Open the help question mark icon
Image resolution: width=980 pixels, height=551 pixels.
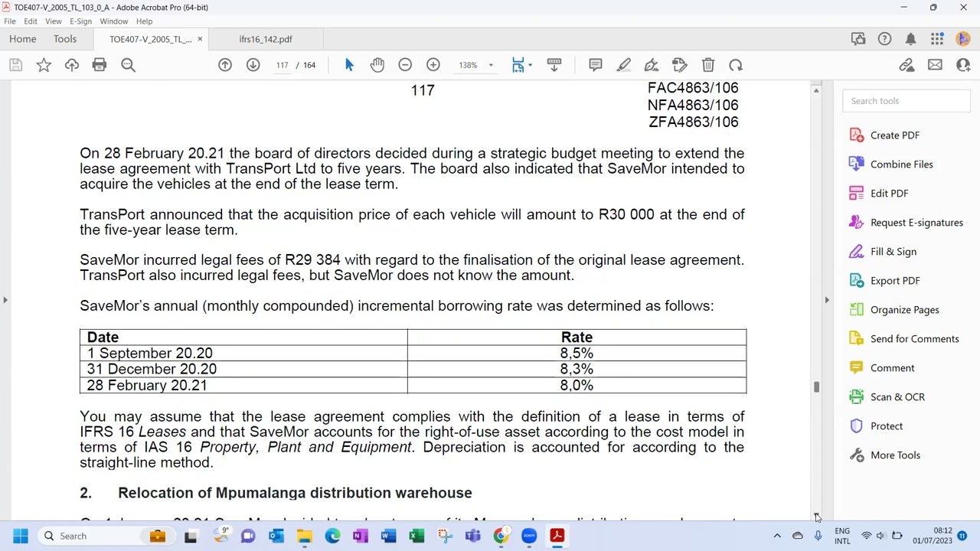[x=884, y=39]
